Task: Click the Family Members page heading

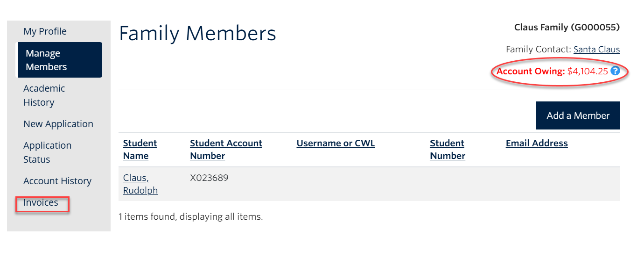Action: pyautogui.click(x=197, y=33)
